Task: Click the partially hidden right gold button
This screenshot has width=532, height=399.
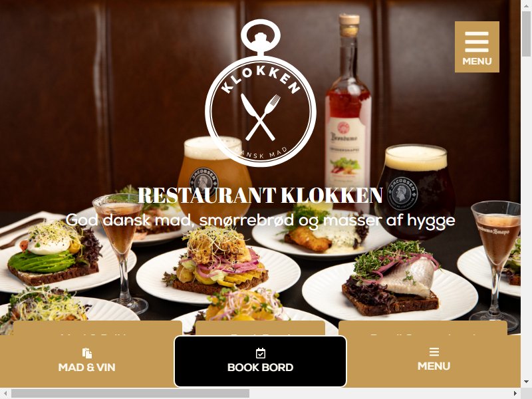Action: tap(423, 328)
